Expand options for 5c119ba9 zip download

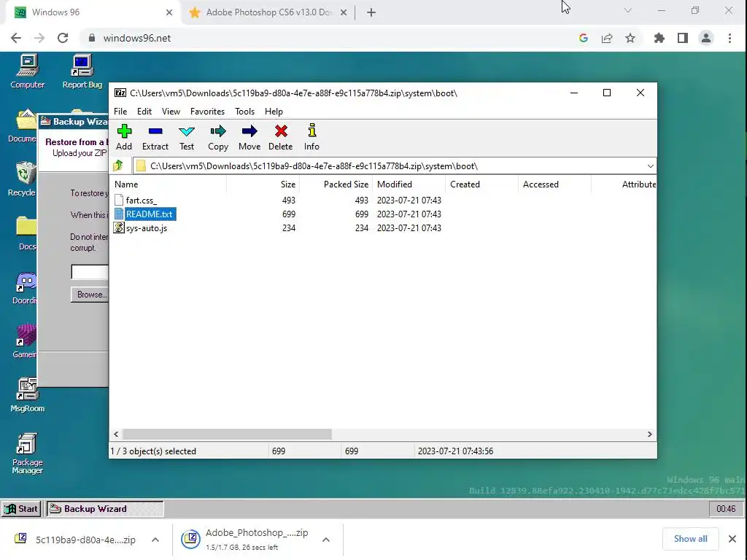(155, 540)
